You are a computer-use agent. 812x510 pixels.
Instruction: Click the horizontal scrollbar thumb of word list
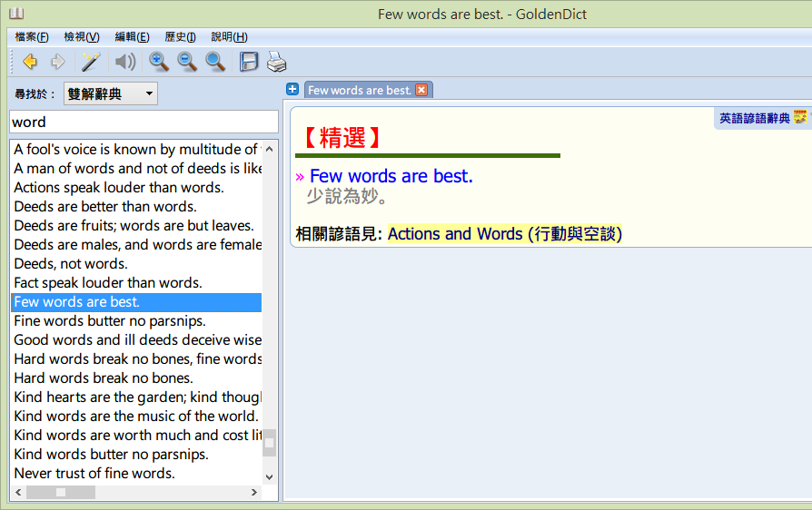[x=61, y=492]
